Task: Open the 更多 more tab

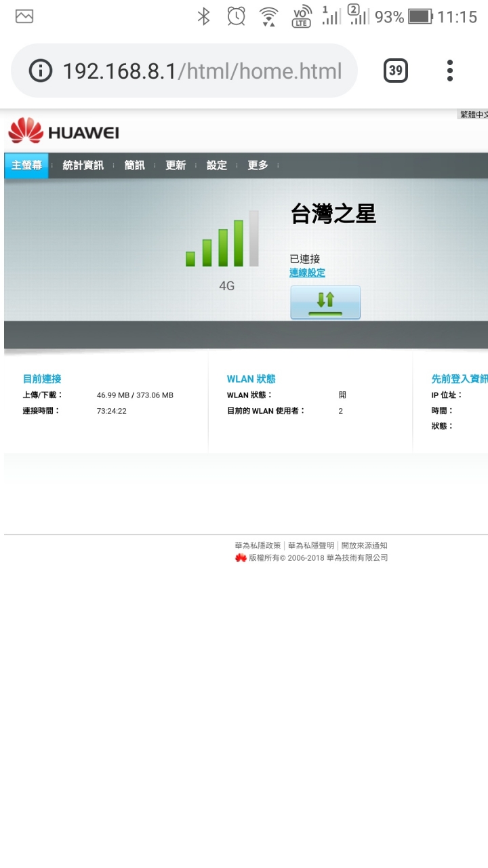Action: (x=258, y=165)
